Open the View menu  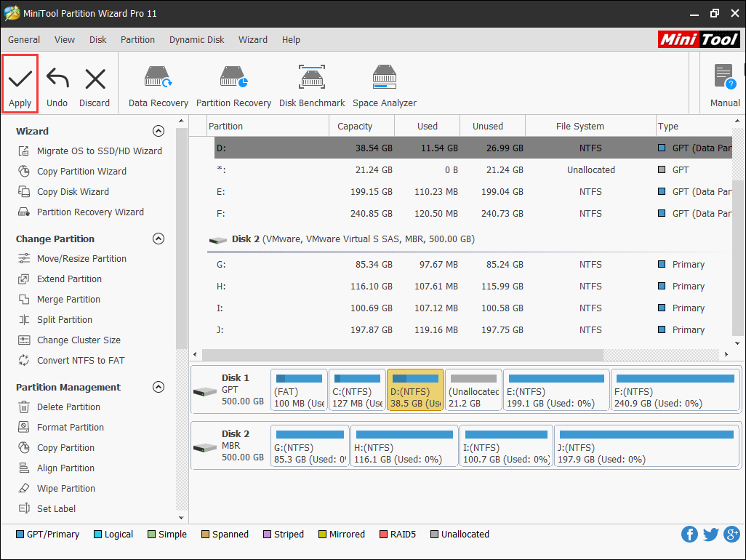click(64, 40)
